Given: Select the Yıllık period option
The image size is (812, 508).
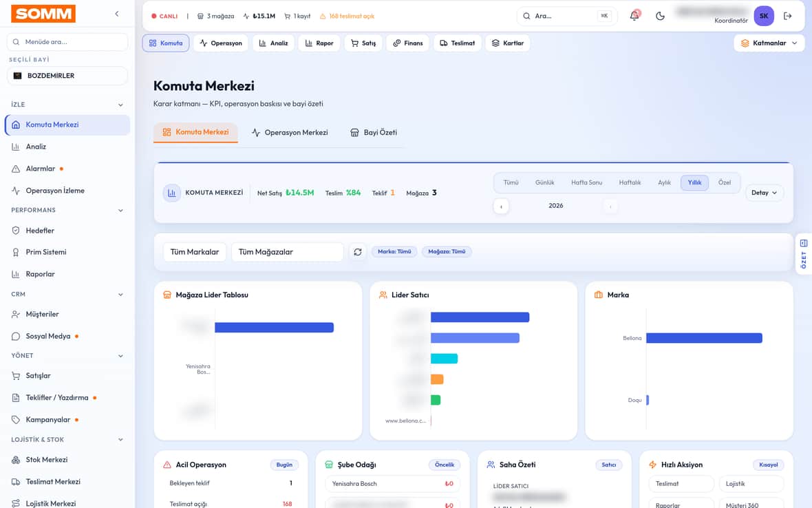Looking at the screenshot, I should [x=694, y=182].
